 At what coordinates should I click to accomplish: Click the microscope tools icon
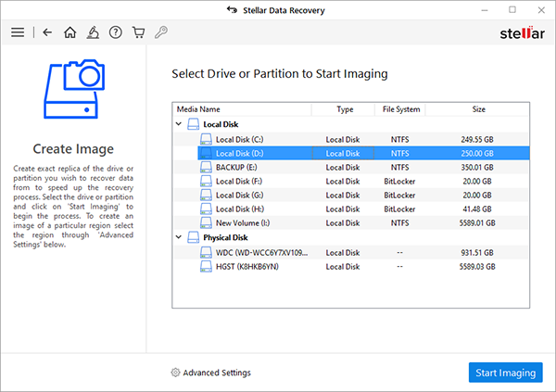[x=93, y=32]
